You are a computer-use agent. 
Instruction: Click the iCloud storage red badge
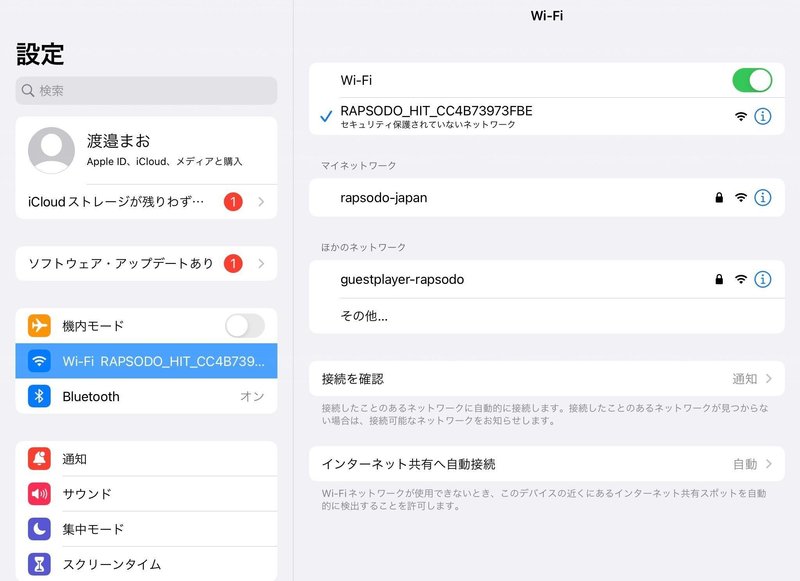pos(233,201)
